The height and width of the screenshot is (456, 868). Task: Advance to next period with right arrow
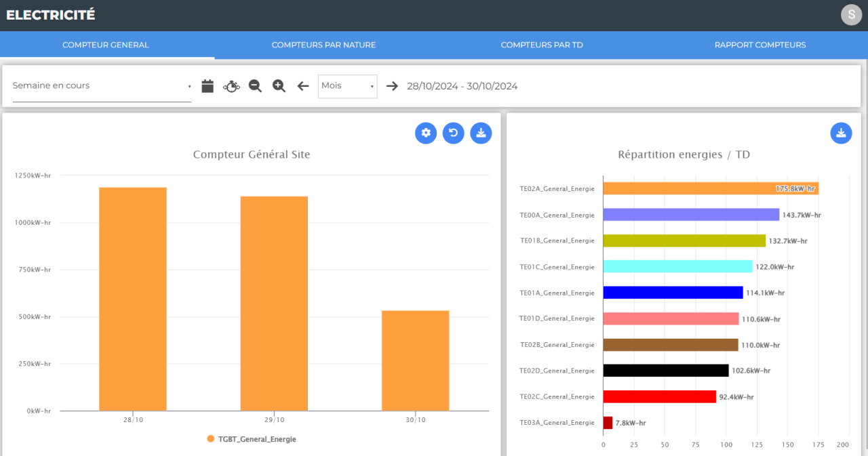coord(392,86)
